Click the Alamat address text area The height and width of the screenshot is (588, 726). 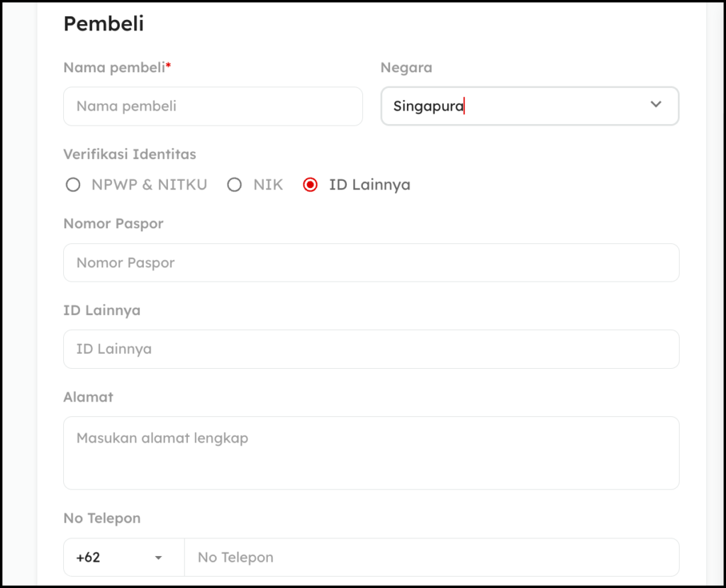coord(371,453)
